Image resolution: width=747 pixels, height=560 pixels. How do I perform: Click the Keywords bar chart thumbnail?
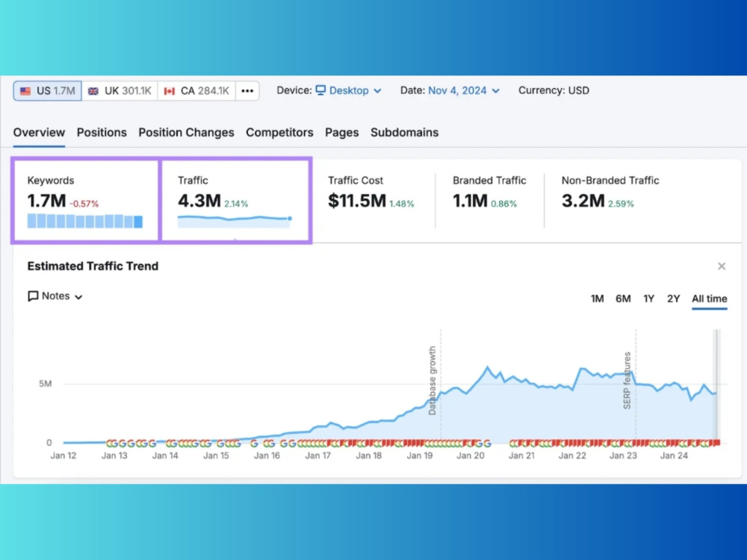click(x=85, y=221)
